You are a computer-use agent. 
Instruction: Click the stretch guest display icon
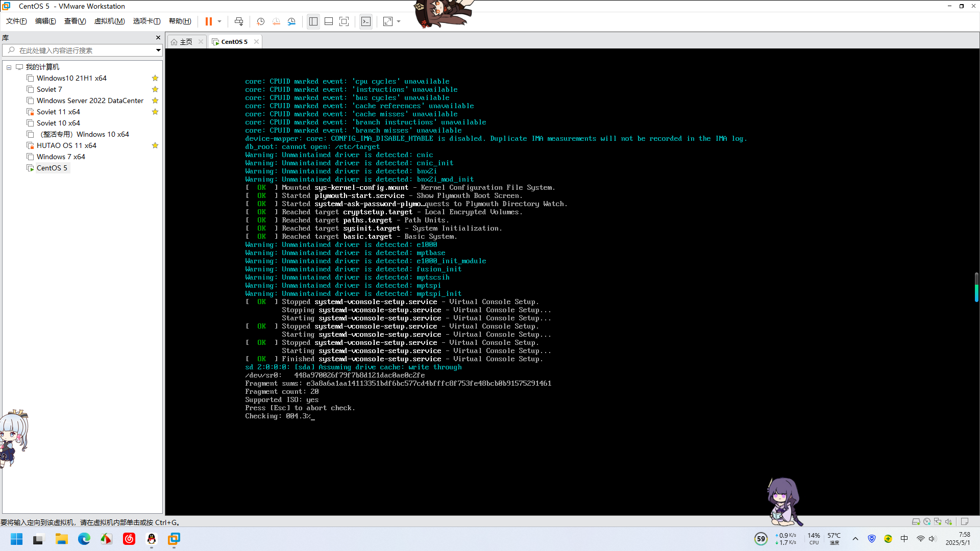[x=388, y=21]
